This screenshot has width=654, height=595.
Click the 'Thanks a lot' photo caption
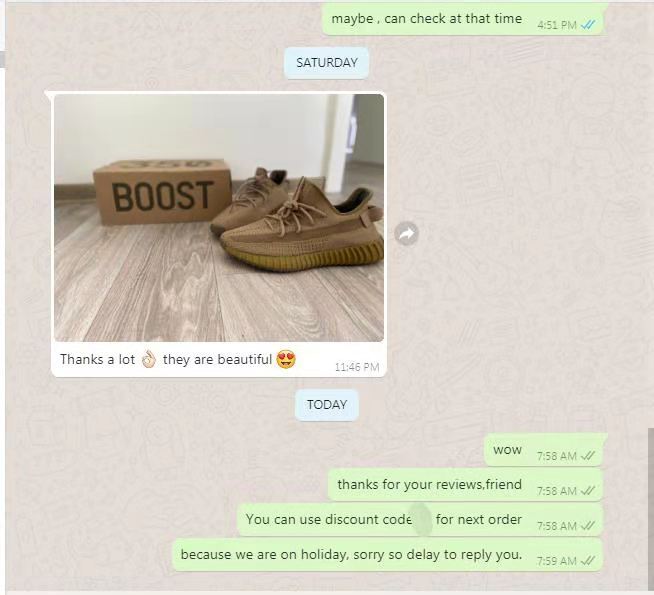[178, 359]
